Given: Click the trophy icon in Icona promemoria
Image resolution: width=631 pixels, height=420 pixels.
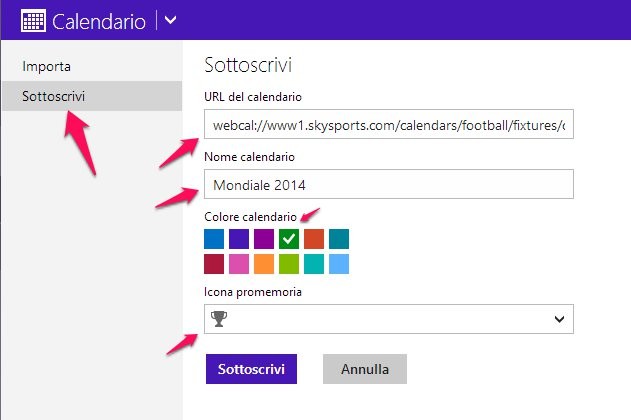Looking at the screenshot, I should pyautogui.click(x=219, y=319).
